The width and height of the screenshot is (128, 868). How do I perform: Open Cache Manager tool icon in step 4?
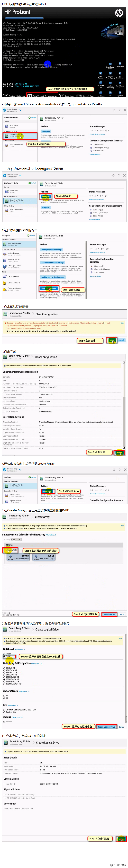pos(5,277)
